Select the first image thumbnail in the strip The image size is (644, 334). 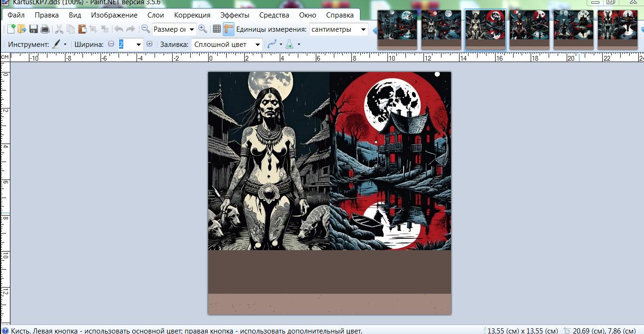coord(397,28)
